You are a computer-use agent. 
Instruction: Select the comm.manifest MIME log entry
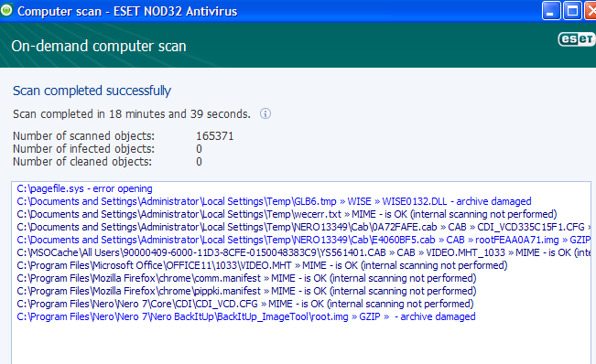coord(246,278)
